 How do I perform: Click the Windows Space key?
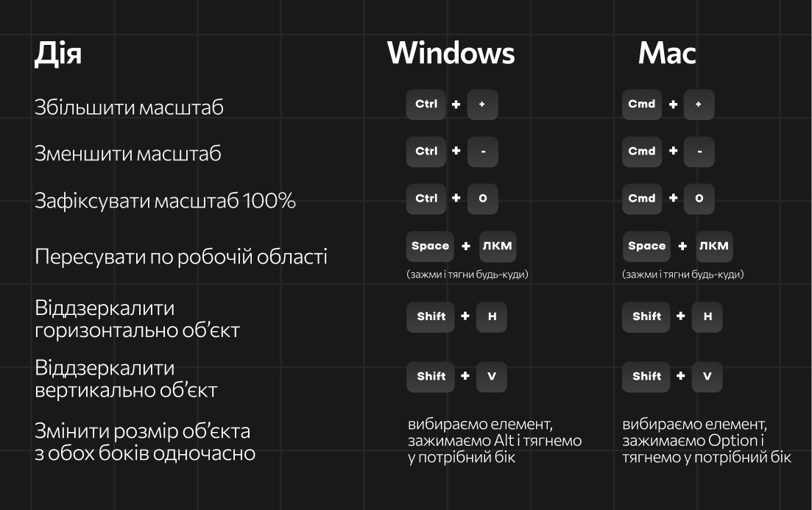coord(431,246)
